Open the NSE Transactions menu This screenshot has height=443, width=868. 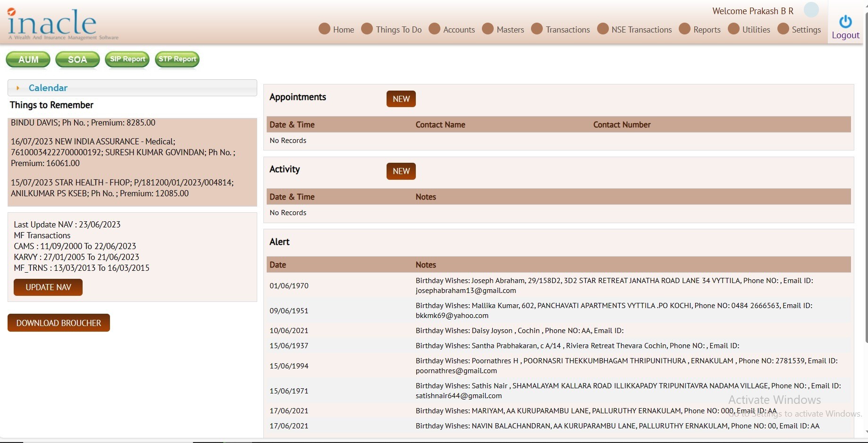click(641, 30)
